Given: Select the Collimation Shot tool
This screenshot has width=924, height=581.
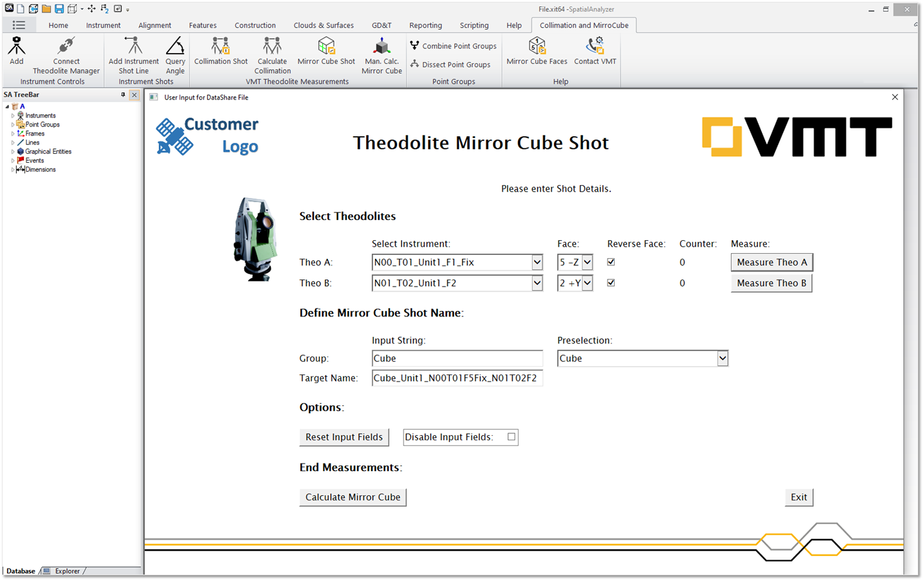Looking at the screenshot, I should [220, 52].
